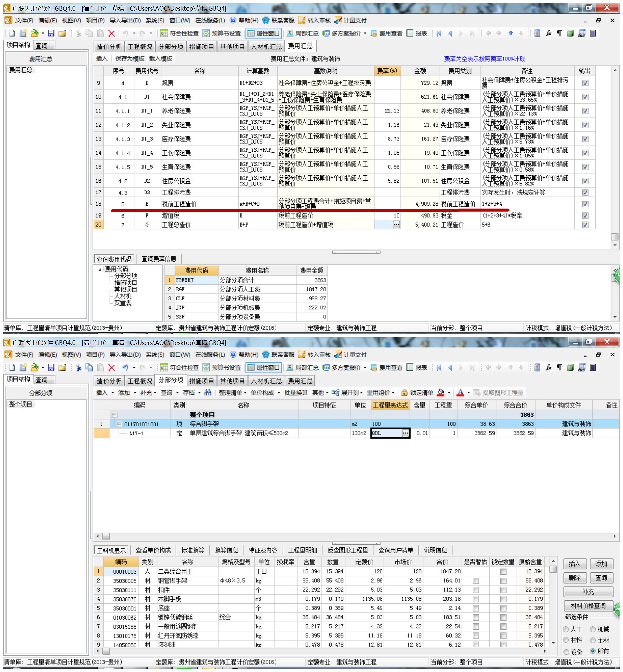The width and height of the screenshot is (623, 672).
Task: Click red X delete icon in 费用汇总 window
Action: (x=111, y=33)
